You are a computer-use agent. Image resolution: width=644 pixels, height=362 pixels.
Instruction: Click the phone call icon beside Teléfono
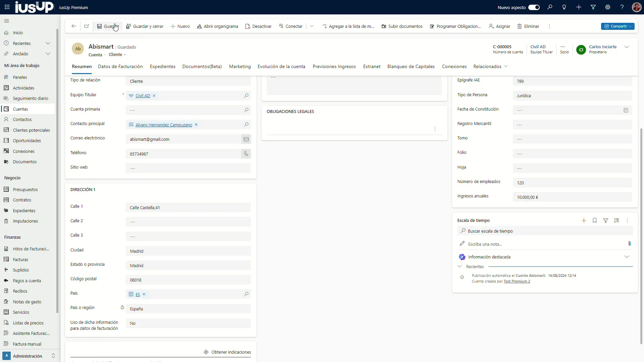246,154
